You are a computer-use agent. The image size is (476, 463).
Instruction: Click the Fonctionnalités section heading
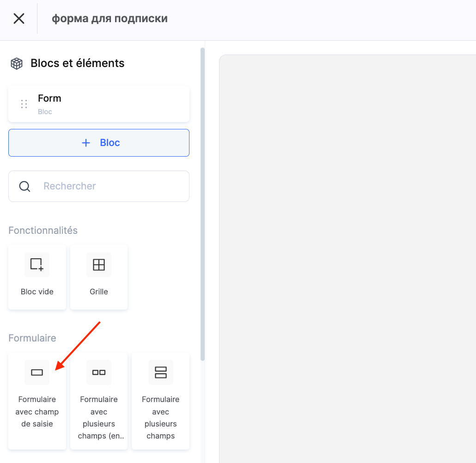(43, 230)
